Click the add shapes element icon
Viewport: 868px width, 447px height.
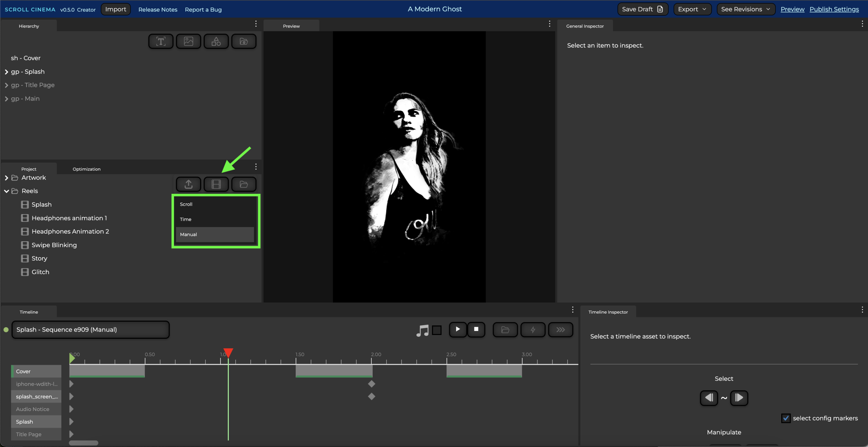coord(216,41)
